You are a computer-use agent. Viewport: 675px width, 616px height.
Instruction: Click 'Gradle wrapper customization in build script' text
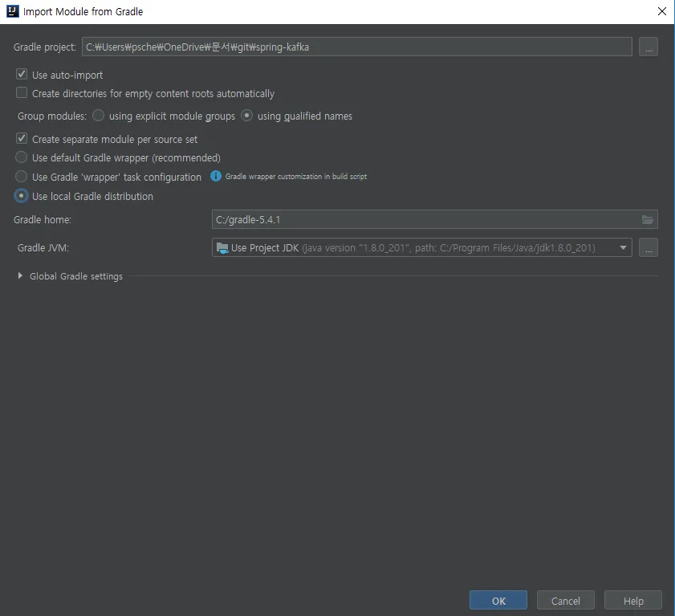point(296,176)
